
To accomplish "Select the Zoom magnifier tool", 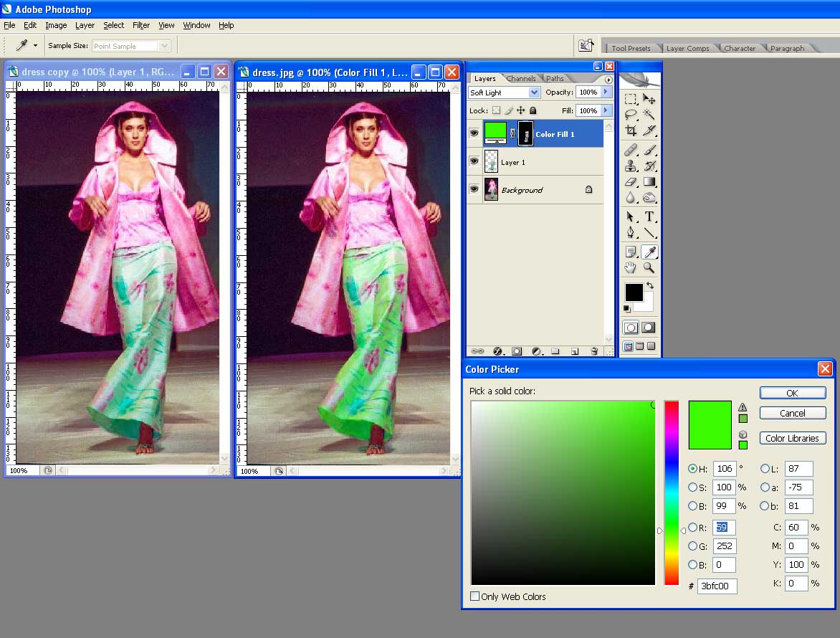I will point(649,267).
